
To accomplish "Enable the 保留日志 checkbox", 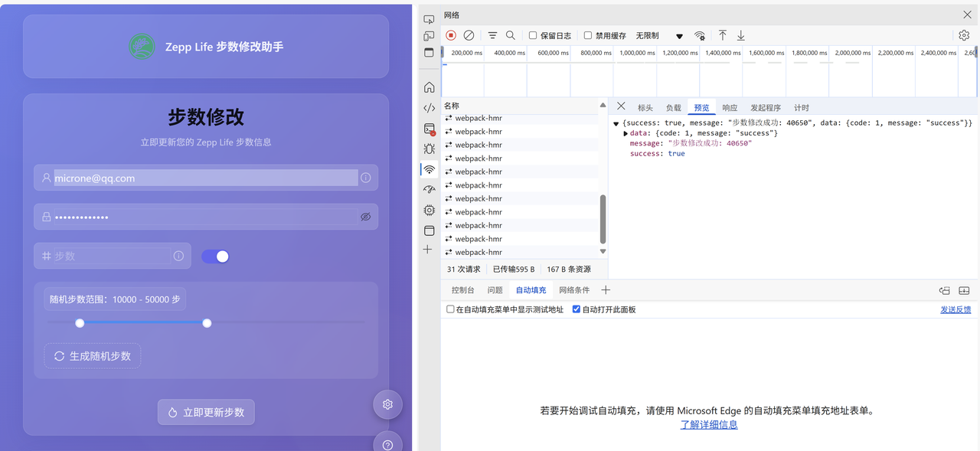I will pos(533,35).
